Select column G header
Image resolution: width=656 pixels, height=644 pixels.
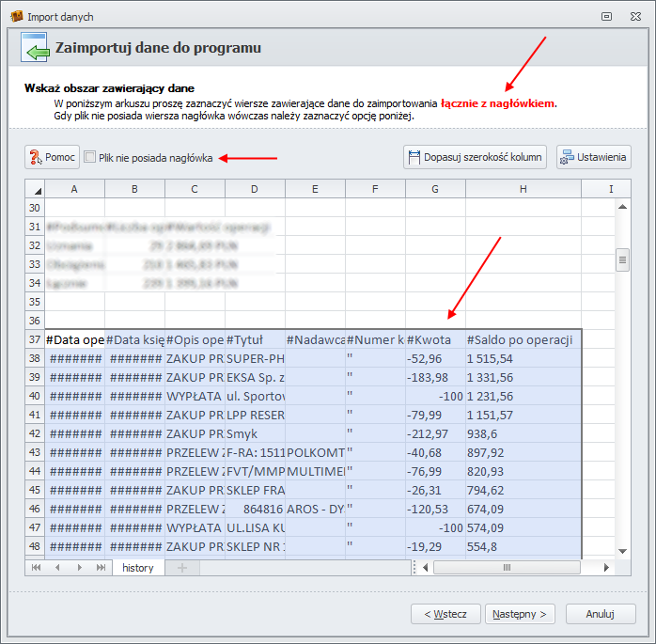(x=435, y=189)
